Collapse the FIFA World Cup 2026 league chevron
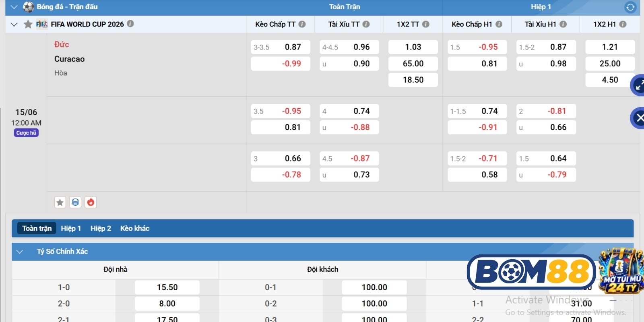 point(14,24)
